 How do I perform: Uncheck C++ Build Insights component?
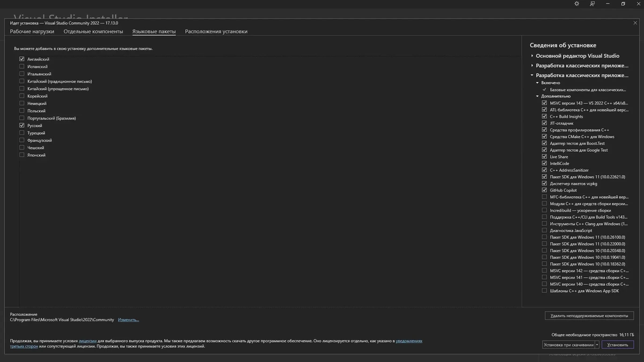pyautogui.click(x=545, y=116)
